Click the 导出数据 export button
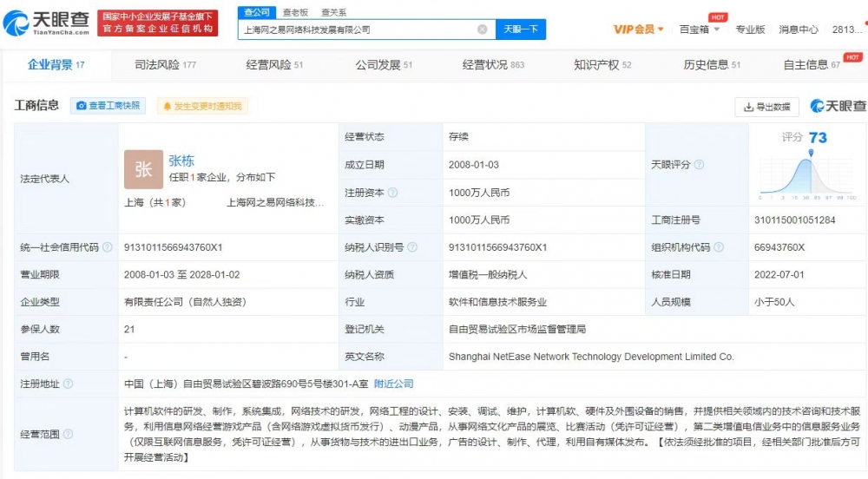The width and height of the screenshot is (868, 479). (x=766, y=107)
